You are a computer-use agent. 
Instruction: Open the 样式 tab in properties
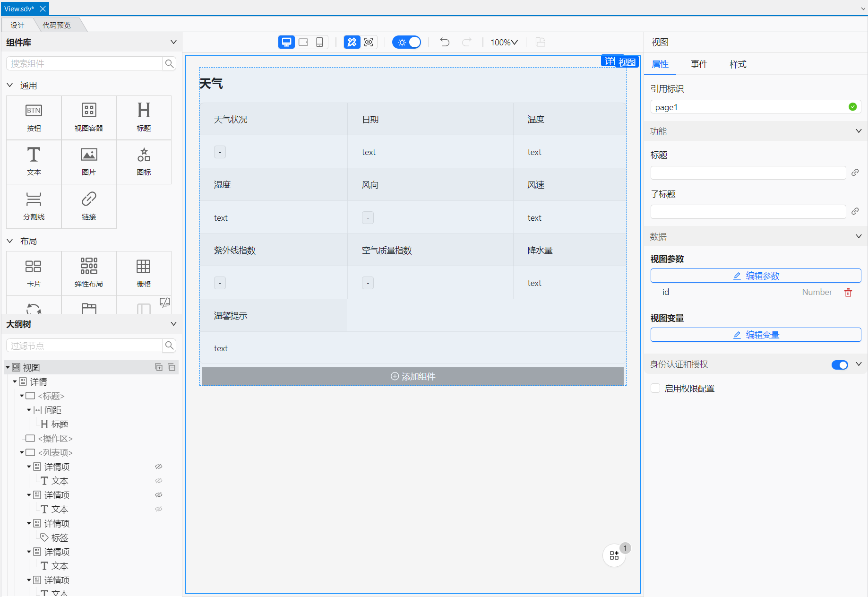(x=738, y=64)
